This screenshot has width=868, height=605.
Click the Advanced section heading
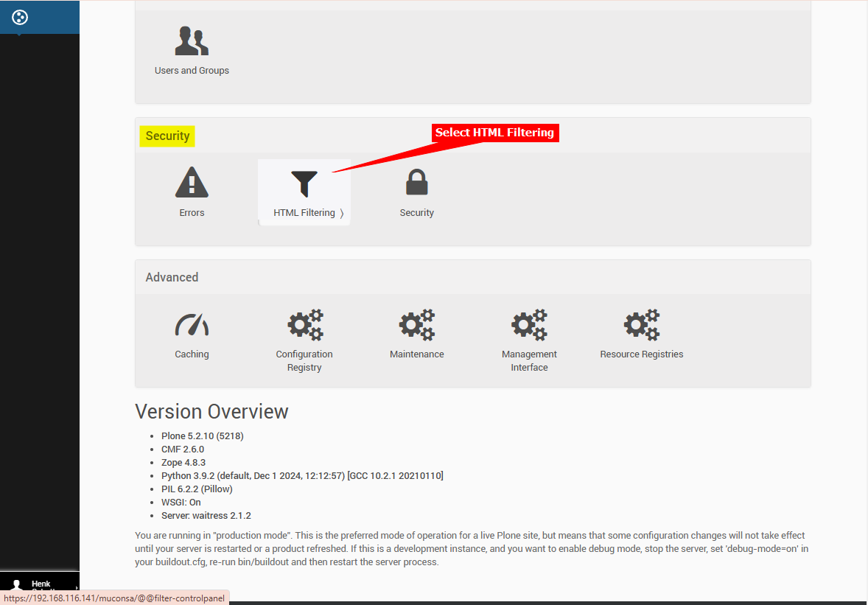(x=172, y=277)
